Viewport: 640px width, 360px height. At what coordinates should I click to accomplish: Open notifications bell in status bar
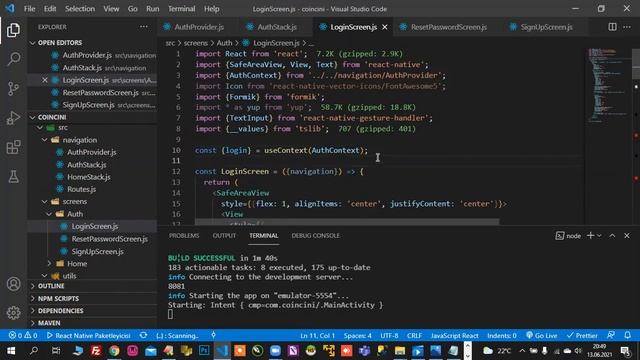click(628, 336)
